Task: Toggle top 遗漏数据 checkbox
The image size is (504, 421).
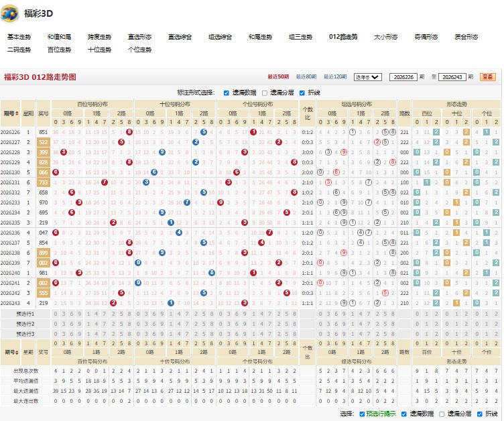Action: click(227, 93)
